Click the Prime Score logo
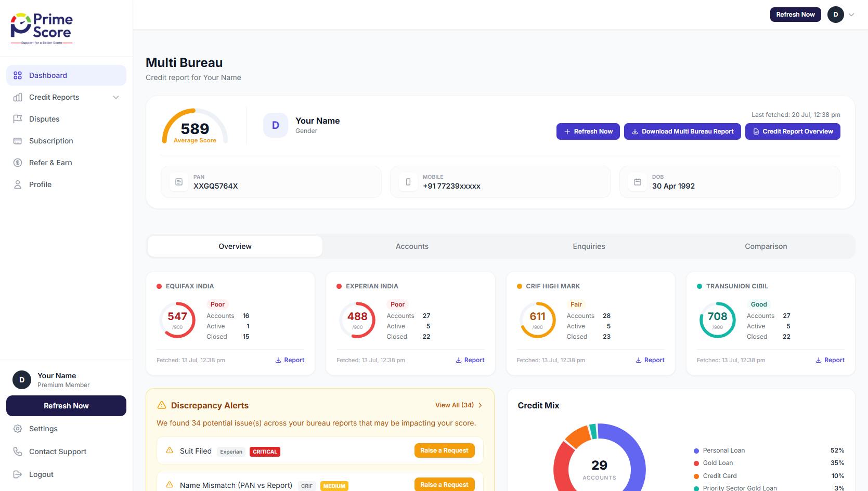This screenshot has height=491, width=868. pyautogui.click(x=42, y=29)
